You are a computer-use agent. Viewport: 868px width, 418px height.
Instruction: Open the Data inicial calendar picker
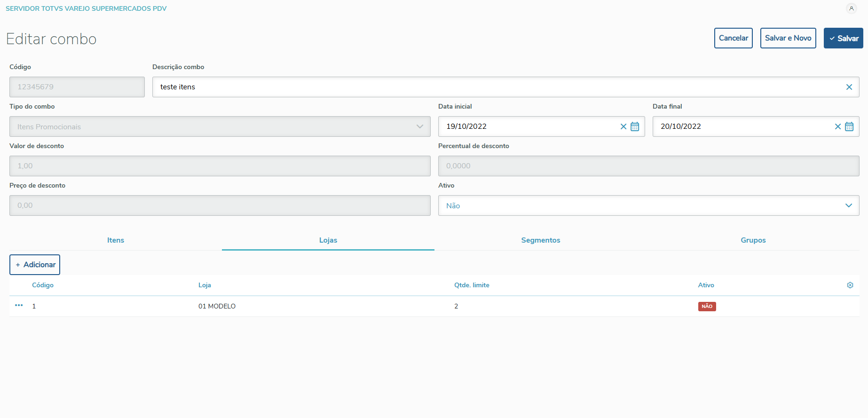tap(635, 126)
